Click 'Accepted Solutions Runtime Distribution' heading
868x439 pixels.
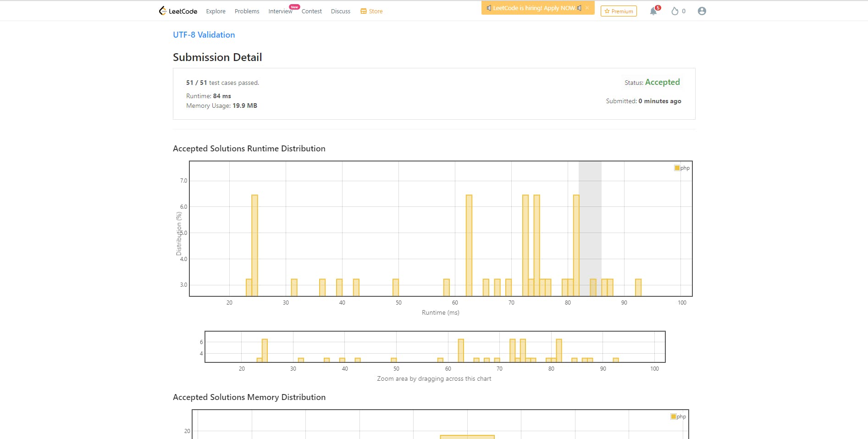249,149
